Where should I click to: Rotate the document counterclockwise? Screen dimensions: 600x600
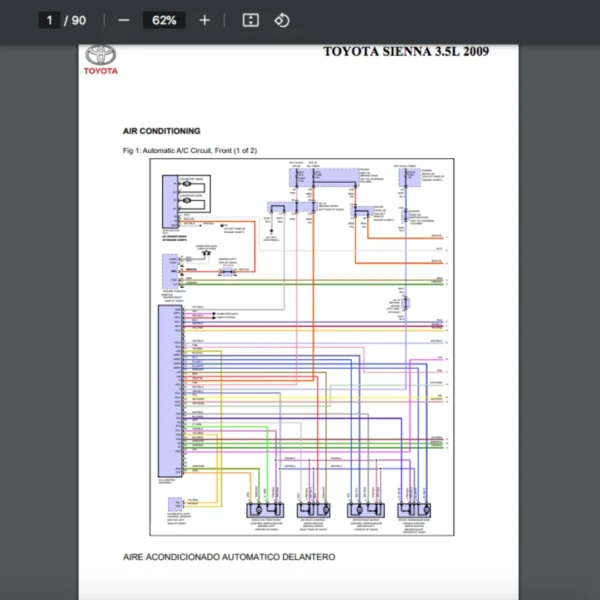[282, 20]
